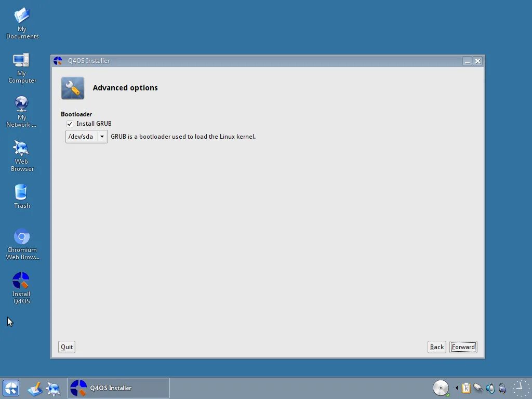
Task: Select the Install Q4OS desktop icon
Action: pyautogui.click(x=21, y=288)
